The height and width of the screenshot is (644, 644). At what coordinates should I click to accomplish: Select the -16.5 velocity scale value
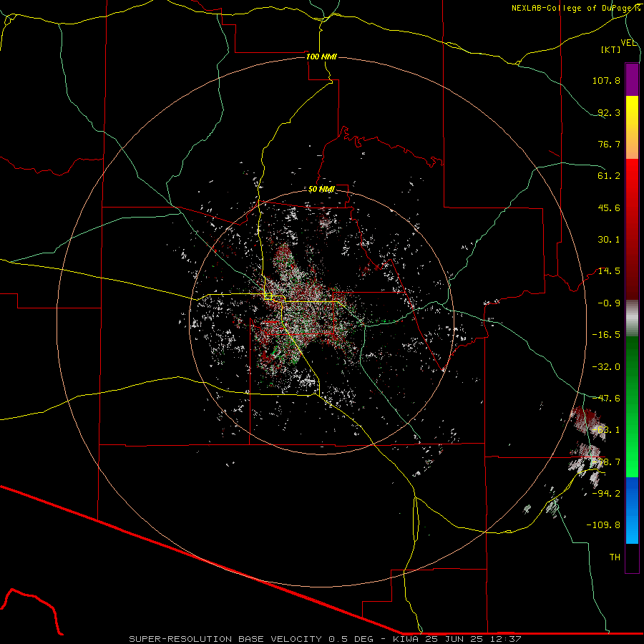point(606,335)
